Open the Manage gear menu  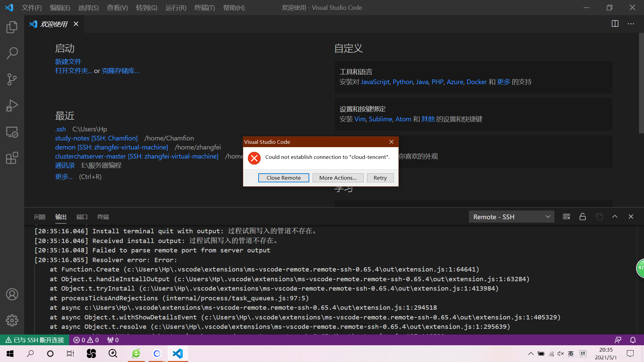(12, 320)
